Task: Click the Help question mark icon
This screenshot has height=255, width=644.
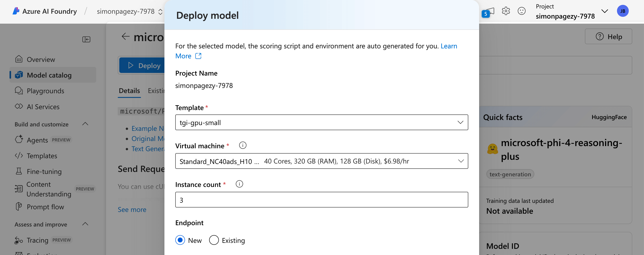Action: coord(600,36)
